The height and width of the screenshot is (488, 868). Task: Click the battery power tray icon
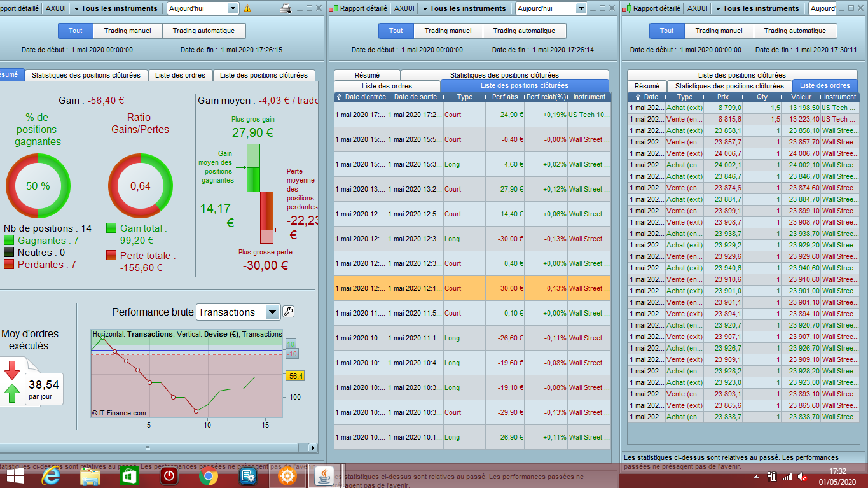tap(772, 477)
